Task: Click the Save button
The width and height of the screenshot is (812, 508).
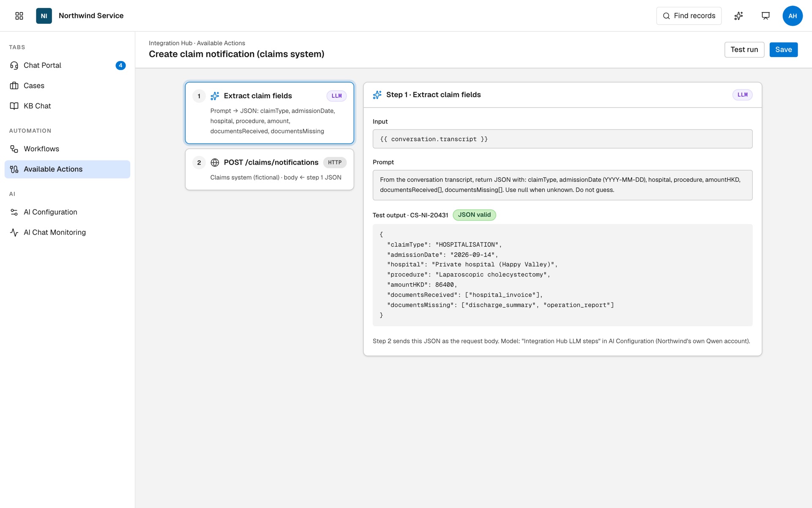Action: click(x=783, y=50)
